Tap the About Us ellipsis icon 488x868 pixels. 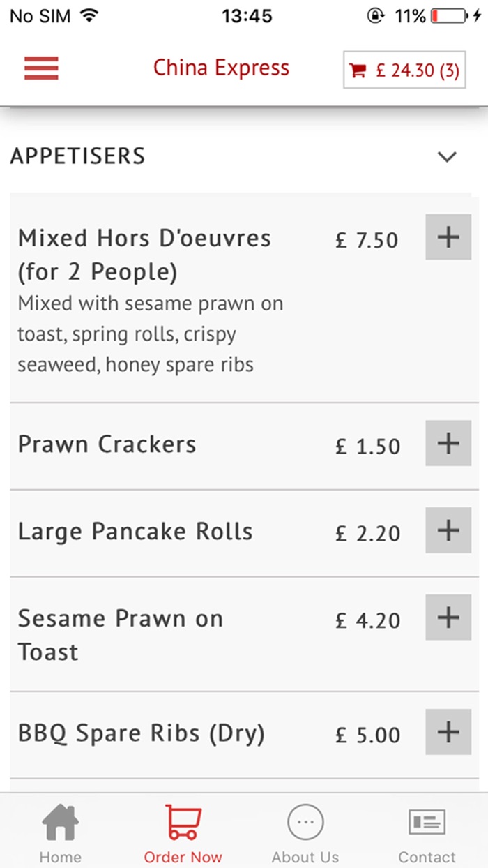click(x=305, y=822)
